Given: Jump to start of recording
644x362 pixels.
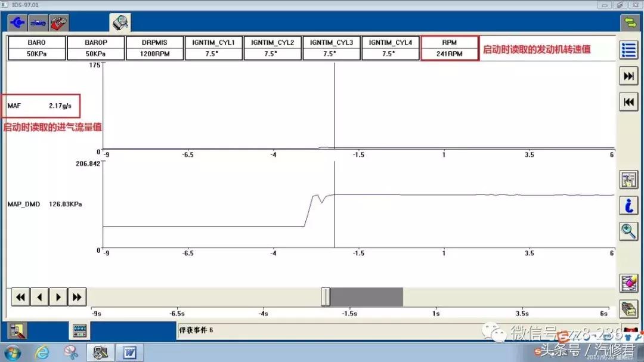Looking at the screenshot, I should pyautogui.click(x=629, y=102).
